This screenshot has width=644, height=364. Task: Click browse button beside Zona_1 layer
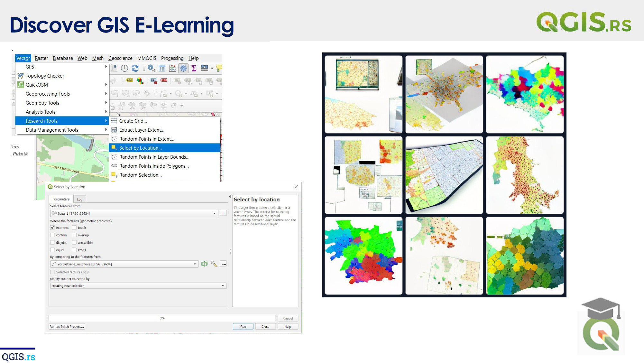223,213
